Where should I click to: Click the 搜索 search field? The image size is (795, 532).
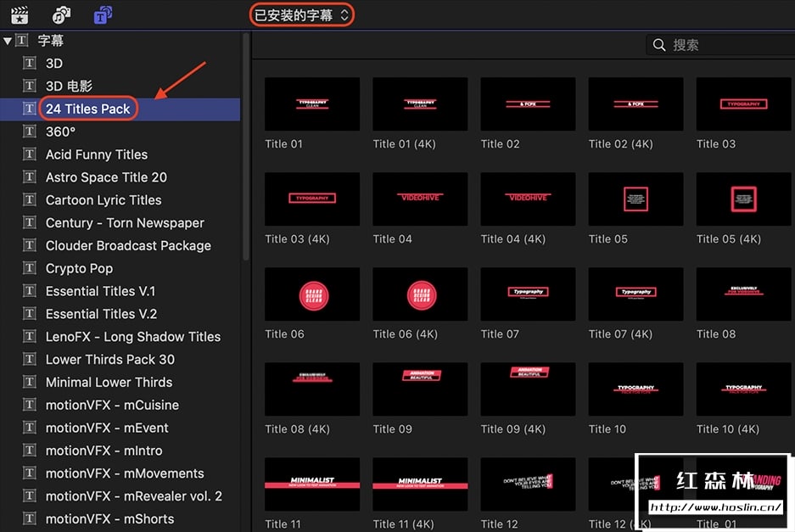coord(720,45)
